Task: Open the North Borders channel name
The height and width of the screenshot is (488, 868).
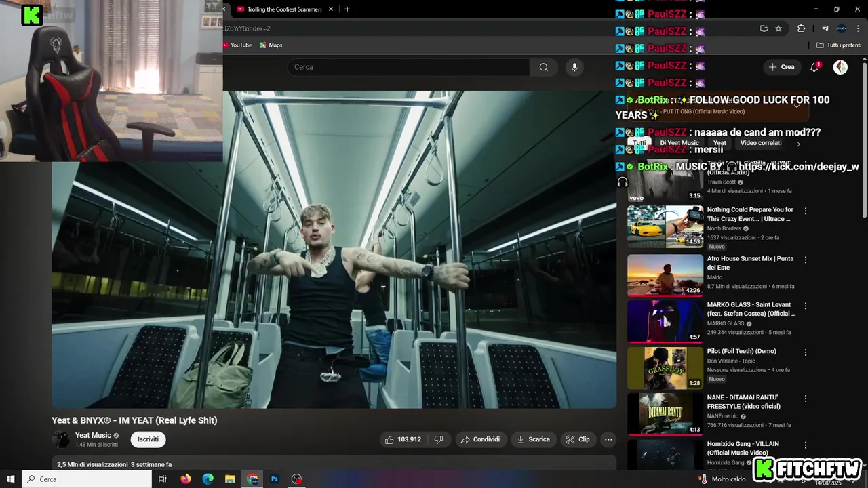Action: click(724, 228)
